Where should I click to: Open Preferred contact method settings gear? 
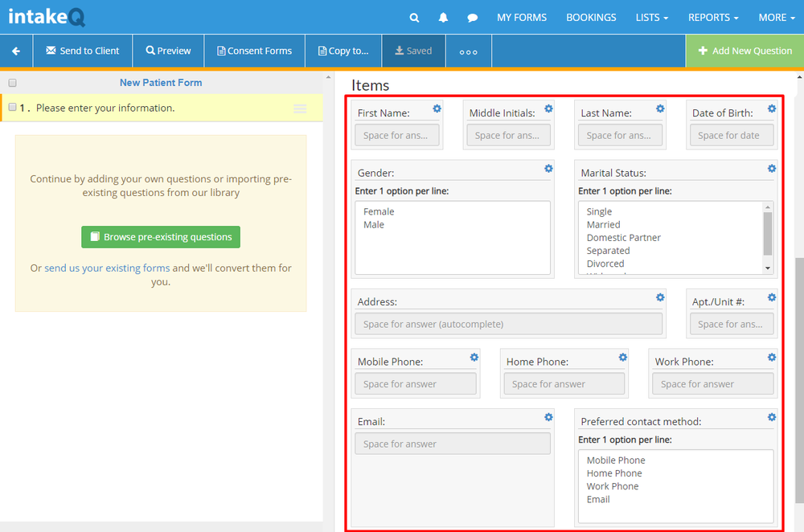[x=772, y=417]
